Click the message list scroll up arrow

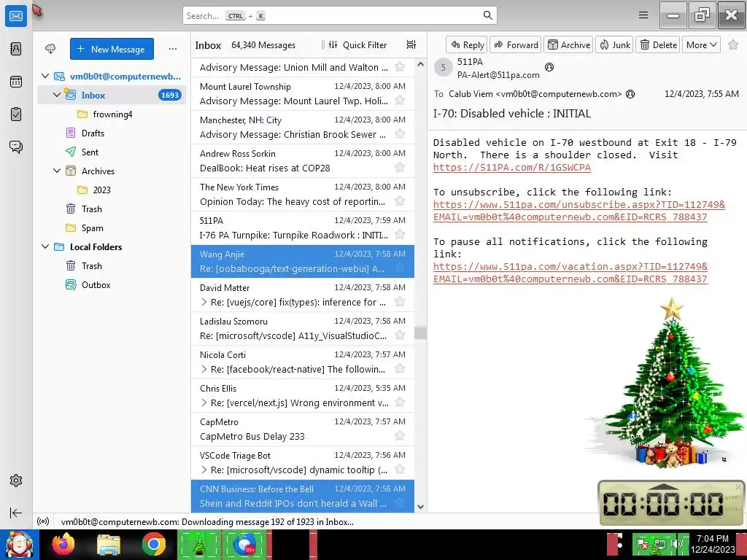[420, 64]
